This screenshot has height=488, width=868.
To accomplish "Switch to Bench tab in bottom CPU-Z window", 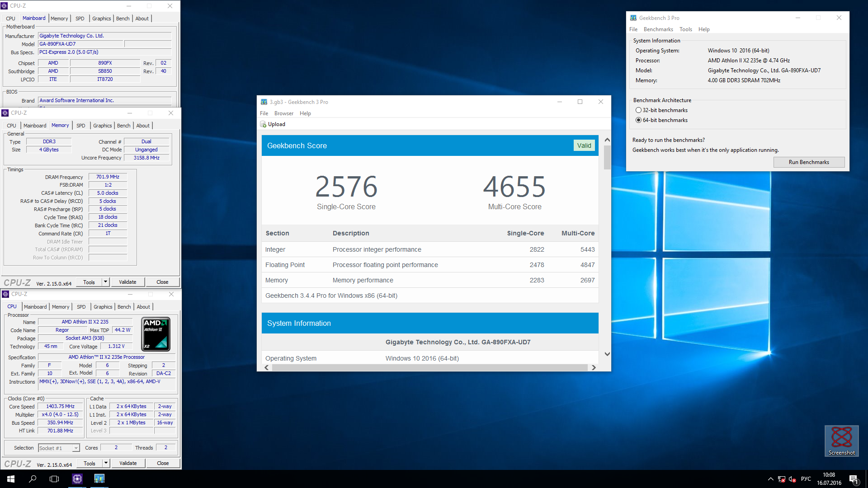I will (x=124, y=307).
